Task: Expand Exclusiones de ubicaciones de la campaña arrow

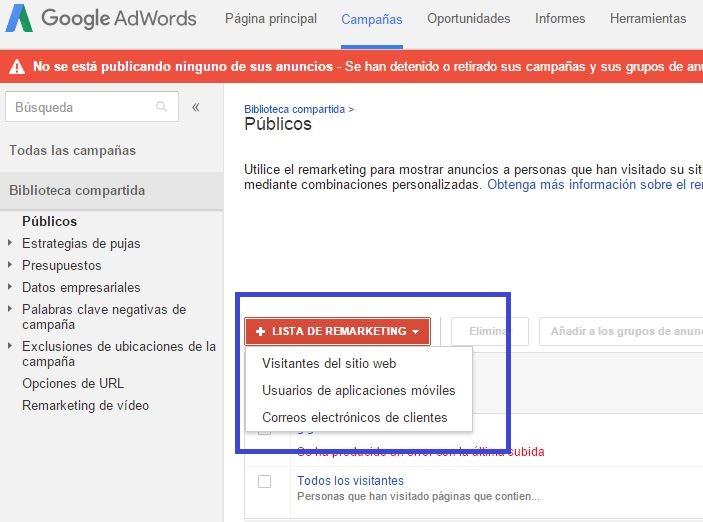Action: 10,345
